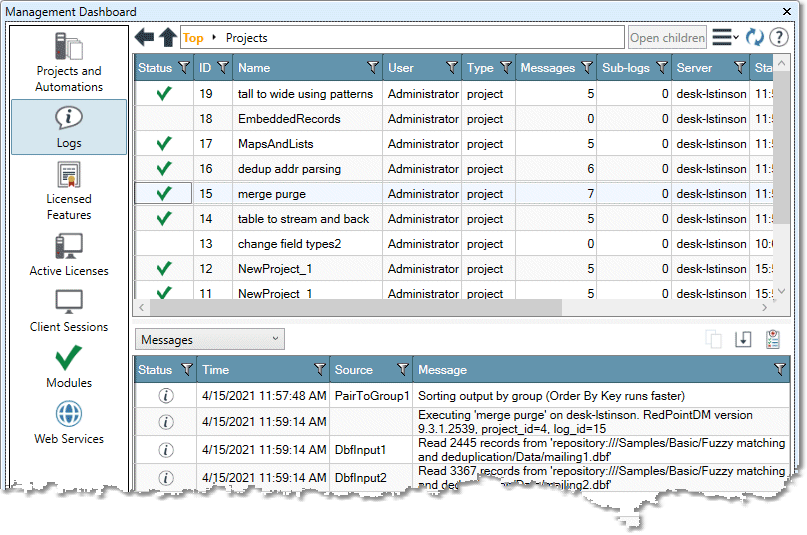Open filter on Message column header
Image resolution: width=807 pixels, height=535 pixels.
tap(779, 370)
